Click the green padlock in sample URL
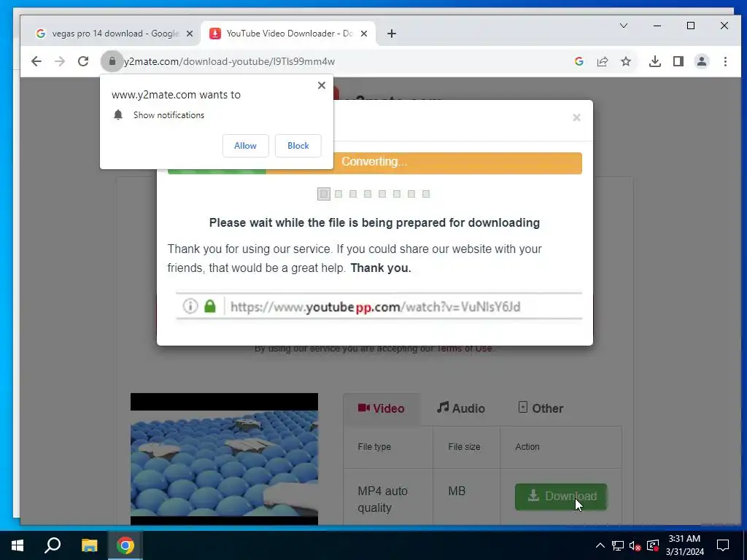This screenshot has height=560, width=747. tap(210, 306)
